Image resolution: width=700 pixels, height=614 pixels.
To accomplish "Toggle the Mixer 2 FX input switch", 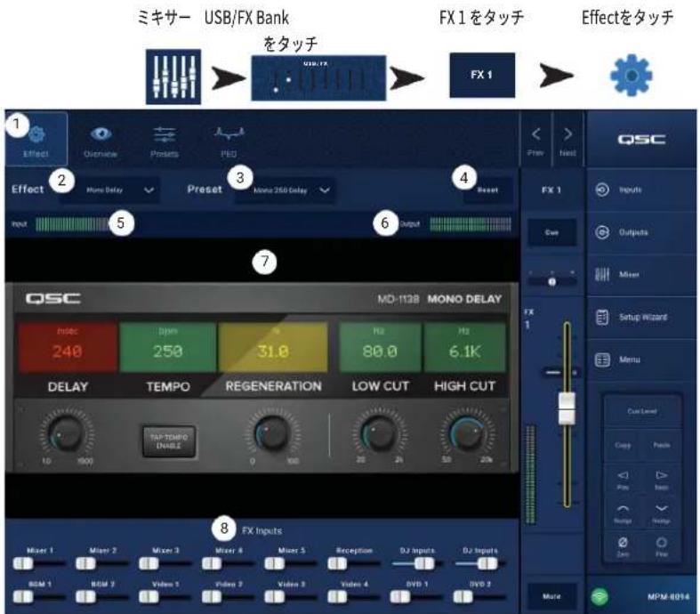I will coord(101,564).
